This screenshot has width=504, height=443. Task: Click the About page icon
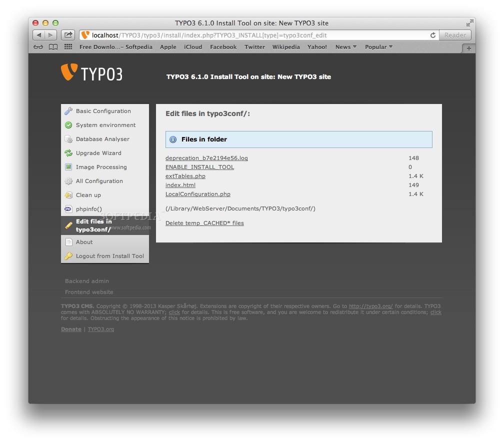pos(68,242)
